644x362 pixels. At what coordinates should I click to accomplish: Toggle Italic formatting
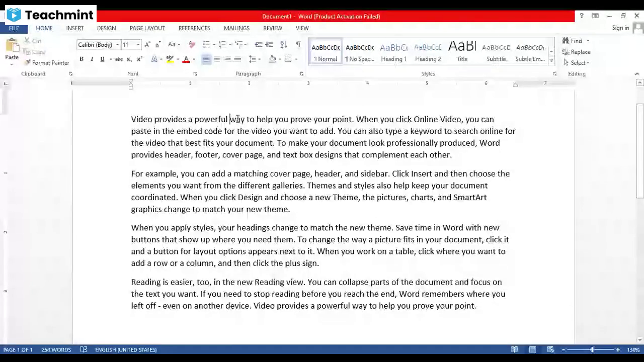tap(92, 59)
